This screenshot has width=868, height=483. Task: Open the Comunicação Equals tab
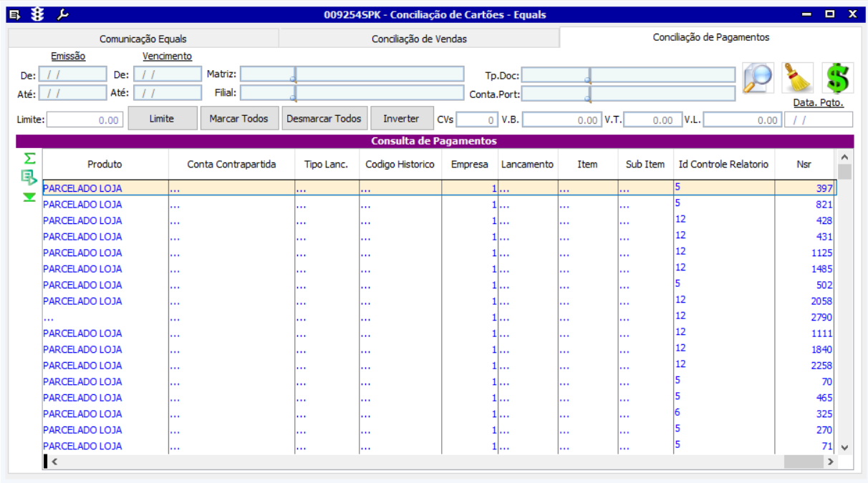coord(143,39)
